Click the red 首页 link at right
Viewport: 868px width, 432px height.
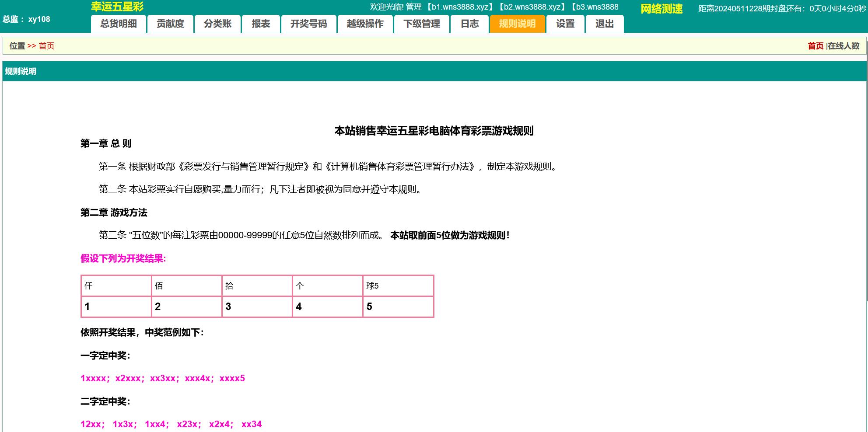(815, 46)
